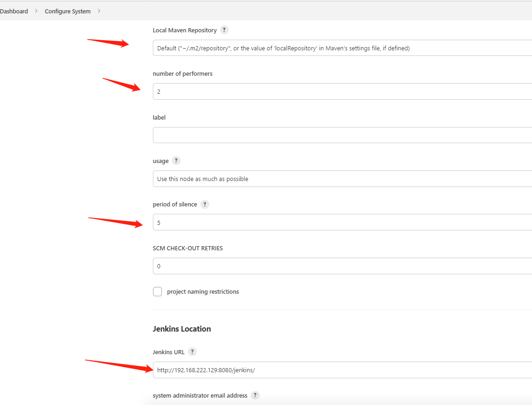Go to Dashboard breadcrumb

tap(14, 11)
